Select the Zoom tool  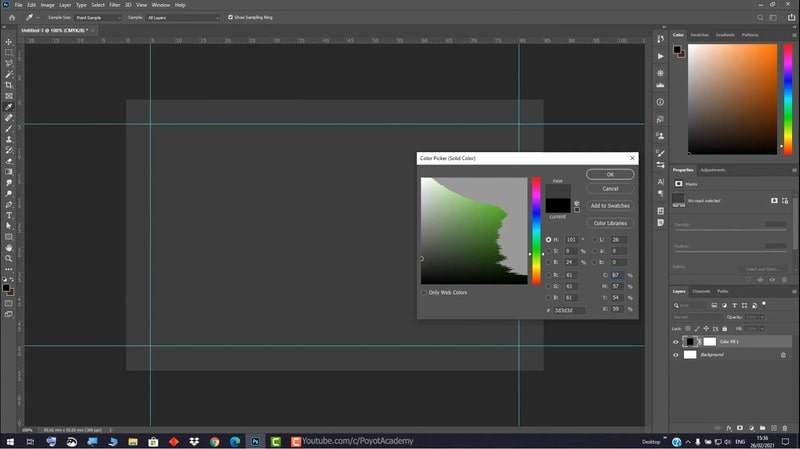tap(9, 258)
